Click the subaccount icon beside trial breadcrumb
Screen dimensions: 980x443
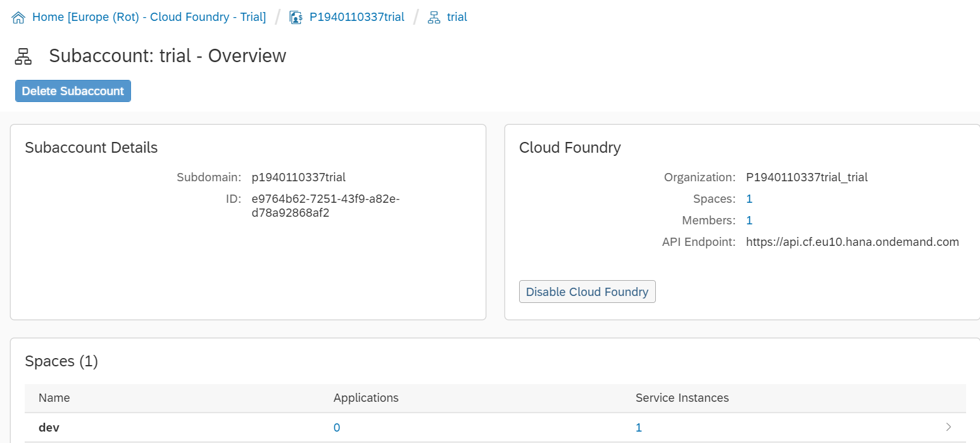pyautogui.click(x=434, y=16)
